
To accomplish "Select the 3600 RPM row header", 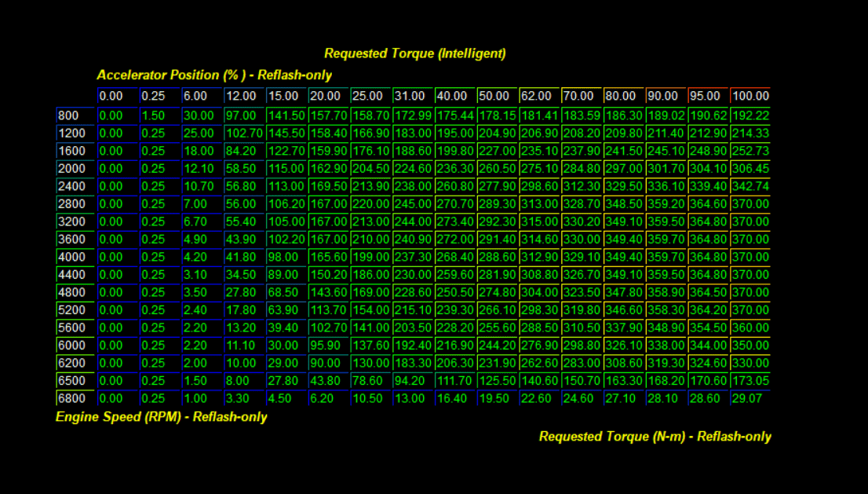I will [x=75, y=240].
